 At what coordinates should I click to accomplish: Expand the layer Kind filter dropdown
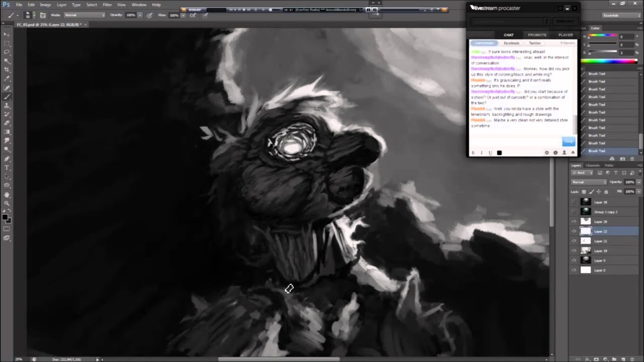coord(583,173)
